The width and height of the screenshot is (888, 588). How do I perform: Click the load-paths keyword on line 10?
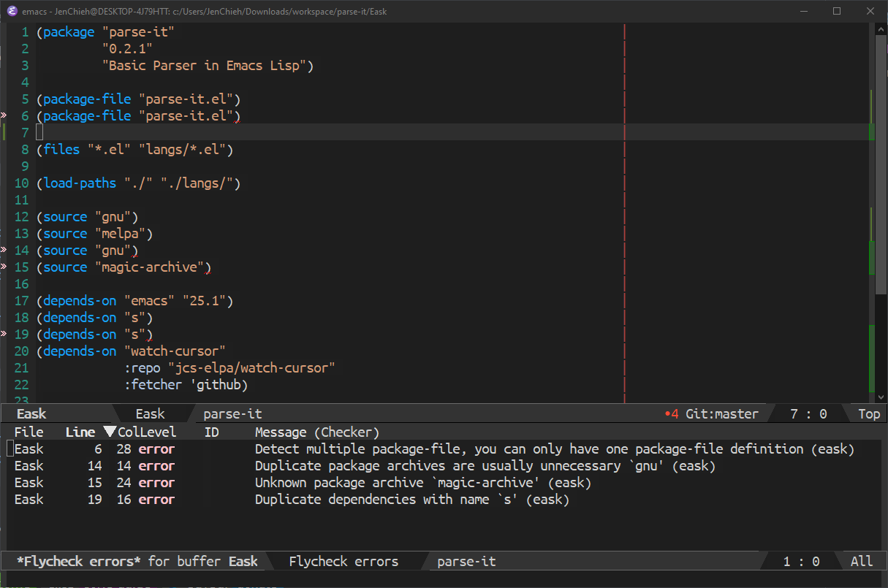point(80,183)
